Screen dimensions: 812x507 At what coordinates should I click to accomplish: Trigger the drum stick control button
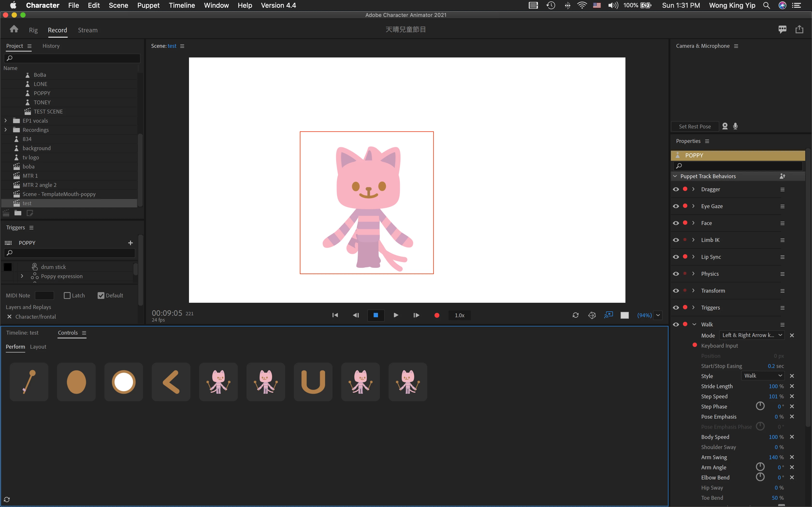[29, 382]
